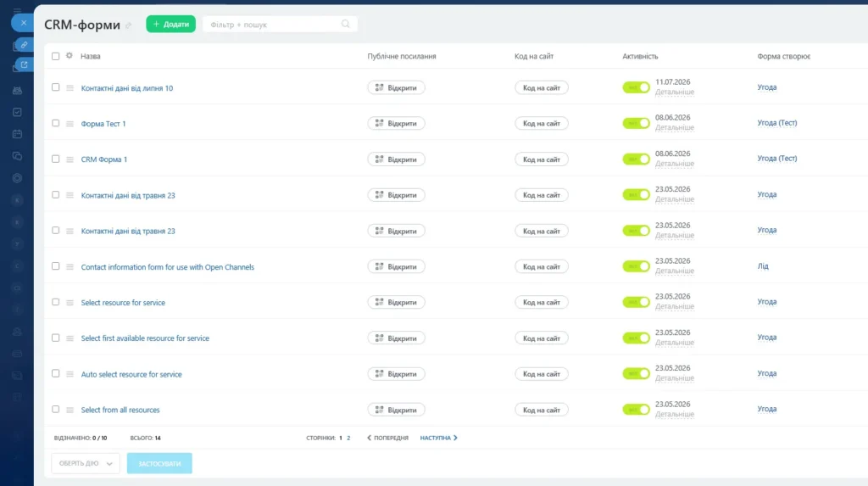Image resolution: width=868 pixels, height=486 pixels.
Task: Click the Фільтр + пошук input field
Action: 274,25
